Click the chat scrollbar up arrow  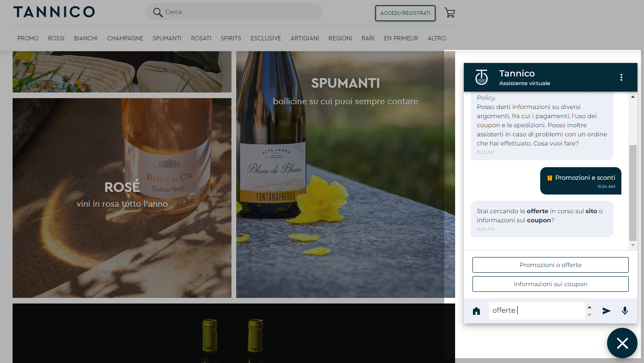(x=633, y=97)
